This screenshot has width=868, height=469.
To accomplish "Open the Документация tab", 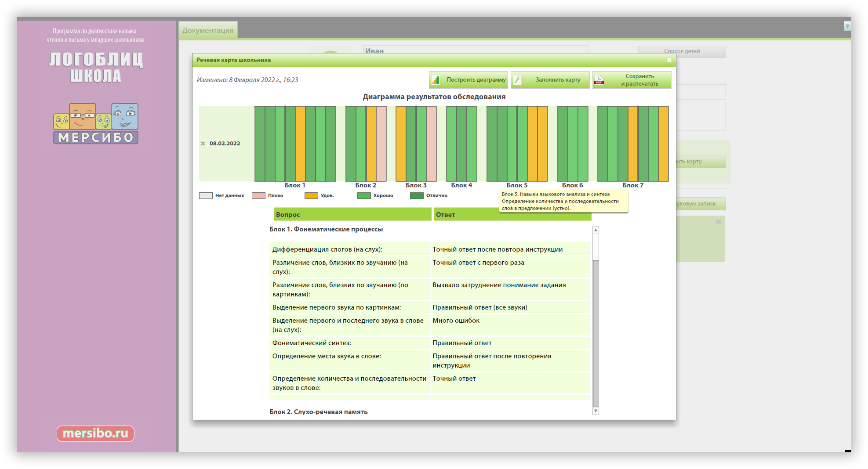I will [x=208, y=30].
